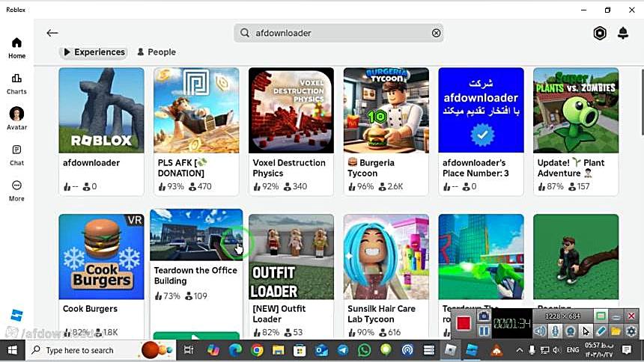Take a screenshot with the recorder camera icon
The height and width of the screenshot is (362, 644).
pyautogui.click(x=484, y=316)
